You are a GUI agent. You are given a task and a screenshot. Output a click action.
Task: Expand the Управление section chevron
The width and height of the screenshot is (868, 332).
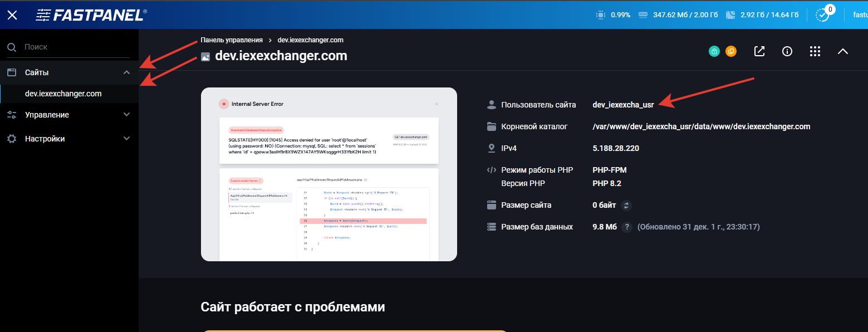(x=126, y=115)
